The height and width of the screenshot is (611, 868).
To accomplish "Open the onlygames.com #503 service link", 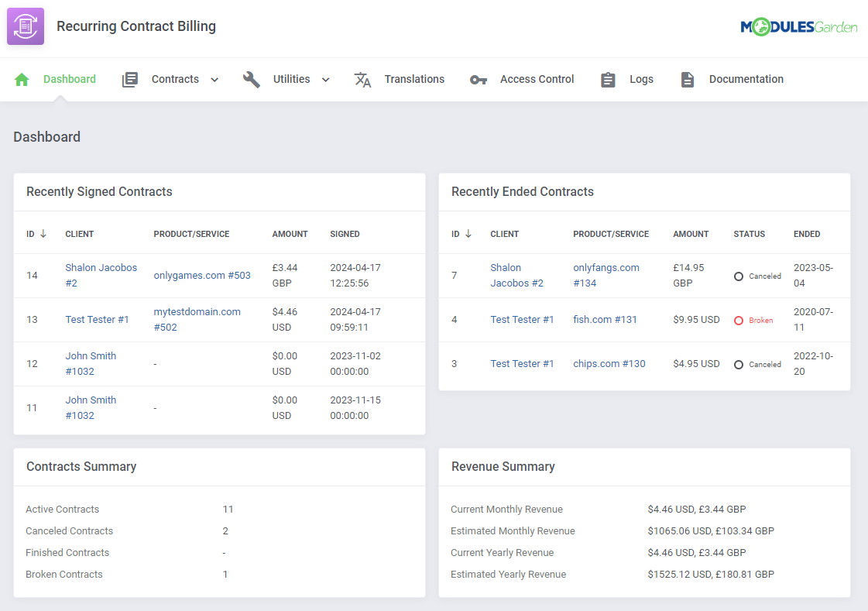I will point(202,275).
